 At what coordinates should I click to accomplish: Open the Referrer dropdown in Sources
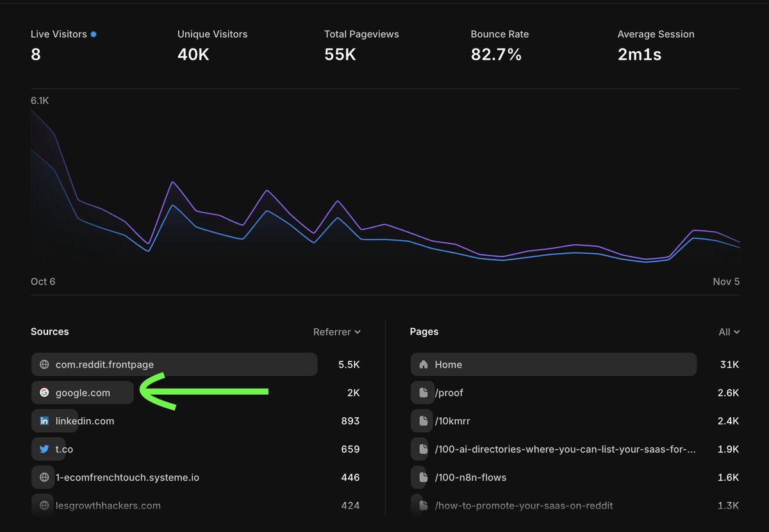click(336, 332)
